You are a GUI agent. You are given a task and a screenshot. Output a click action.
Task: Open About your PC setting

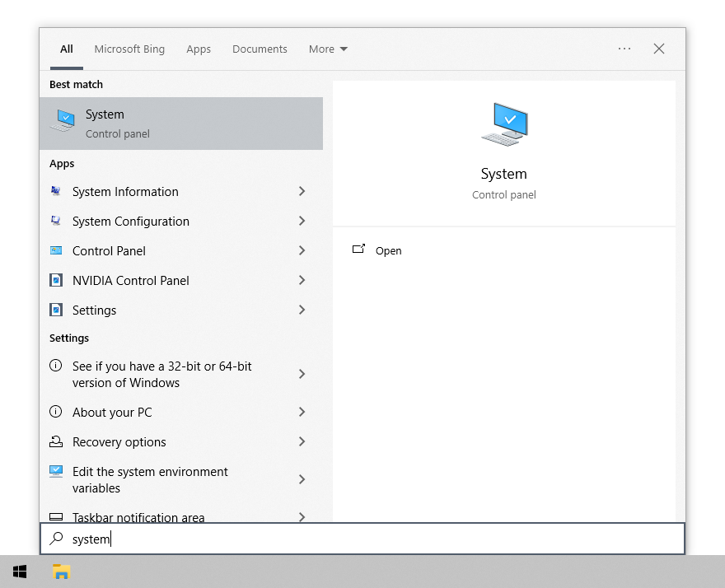point(112,412)
